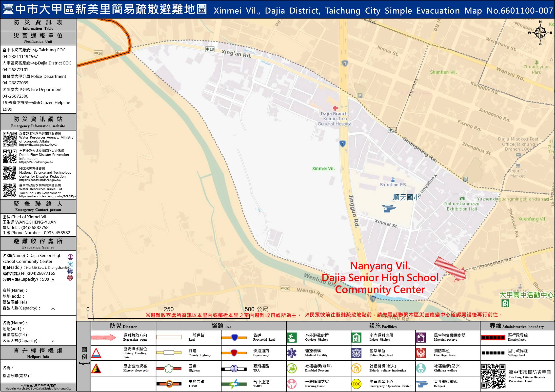The width and height of the screenshot is (555, 392).
Task: Click the Fire Department legend icon
Action: point(420,353)
